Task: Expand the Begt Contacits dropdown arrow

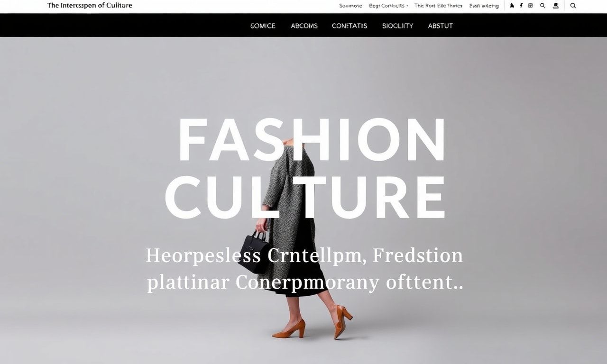Action: tap(407, 6)
